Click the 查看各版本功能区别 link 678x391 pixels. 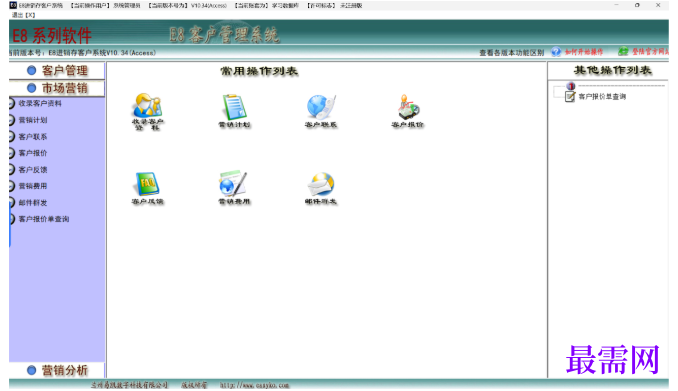(x=512, y=53)
